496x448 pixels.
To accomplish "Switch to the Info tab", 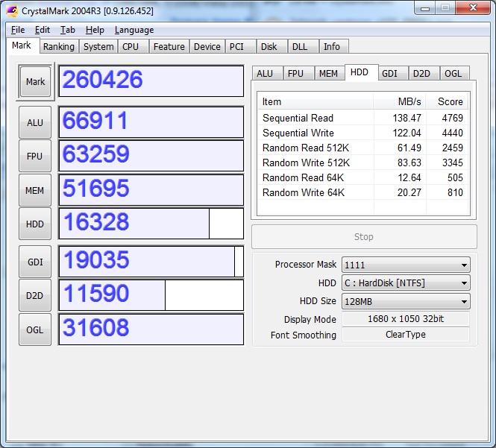I will (x=333, y=46).
